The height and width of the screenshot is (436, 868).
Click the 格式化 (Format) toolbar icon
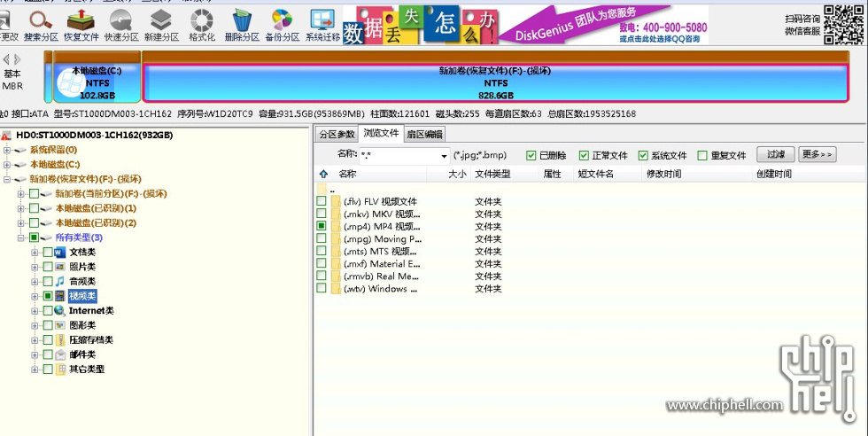[x=202, y=25]
